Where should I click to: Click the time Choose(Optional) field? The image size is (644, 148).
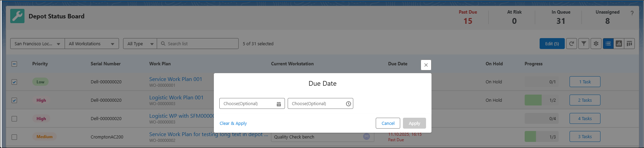coord(320,103)
